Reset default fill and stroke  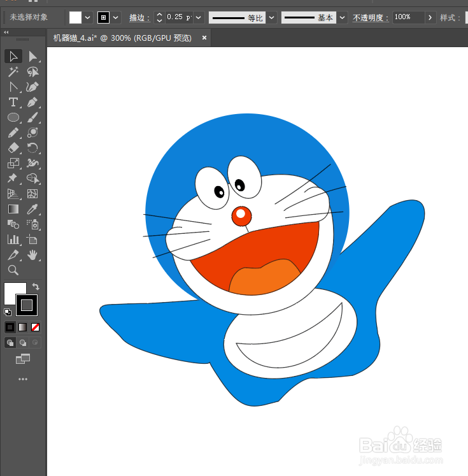click(8, 312)
